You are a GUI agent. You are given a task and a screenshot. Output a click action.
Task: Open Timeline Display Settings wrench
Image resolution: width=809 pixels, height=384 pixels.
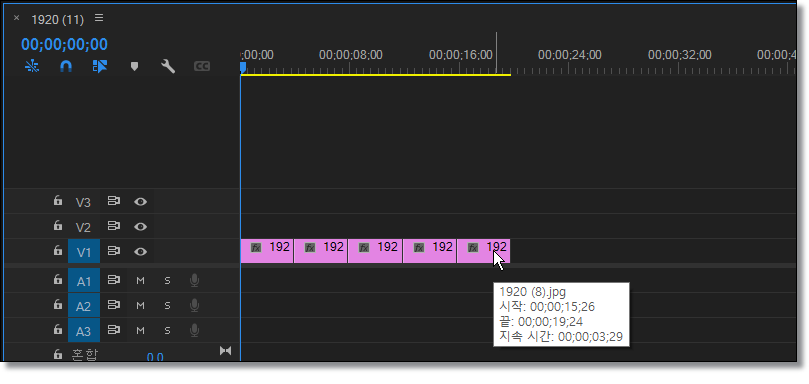point(168,66)
